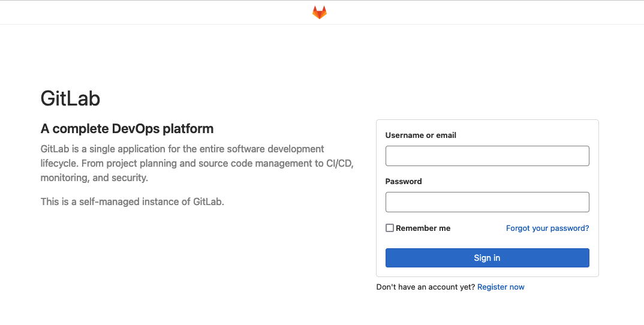The width and height of the screenshot is (644, 325).
Task: Click the blue Sign in button
Action: pyautogui.click(x=487, y=258)
